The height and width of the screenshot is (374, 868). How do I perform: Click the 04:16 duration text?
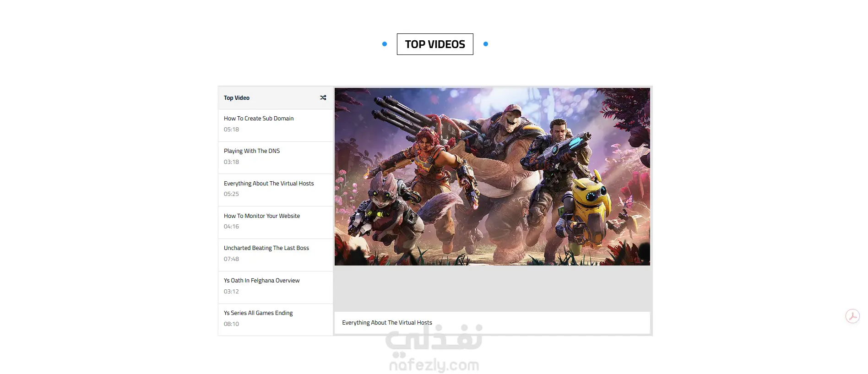tap(231, 226)
